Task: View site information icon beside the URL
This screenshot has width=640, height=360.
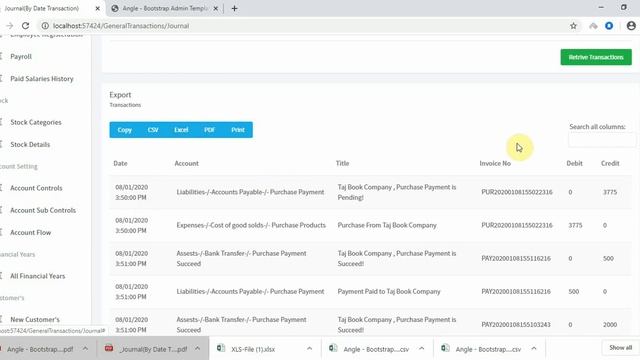Action: (x=45, y=26)
